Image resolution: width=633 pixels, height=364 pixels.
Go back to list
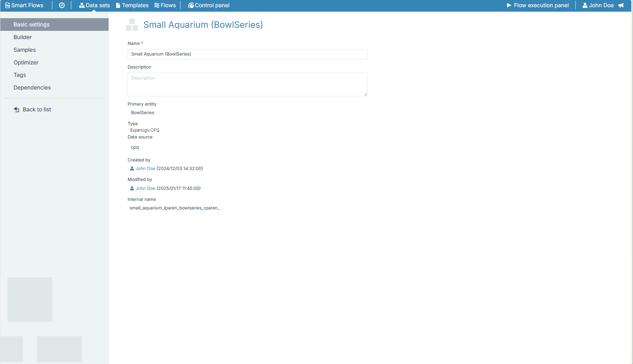pyautogui.click(x=32, y=109)
